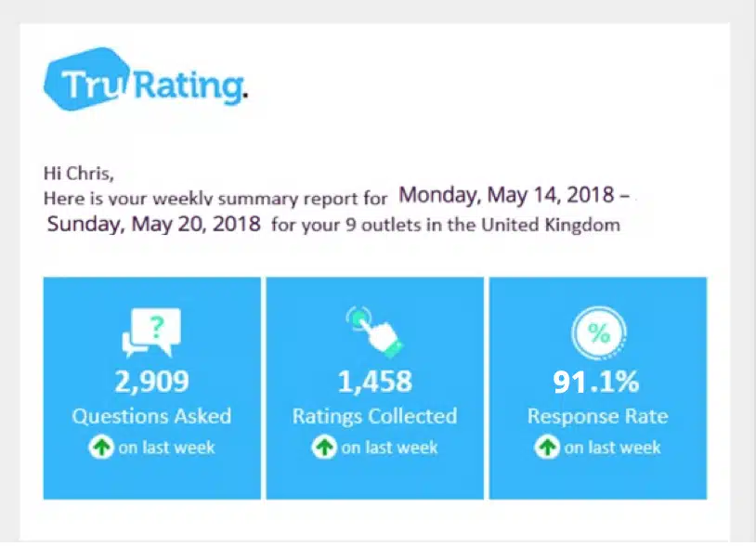Click the Sunday, May 20, 2018 date

tap(154, 225)
